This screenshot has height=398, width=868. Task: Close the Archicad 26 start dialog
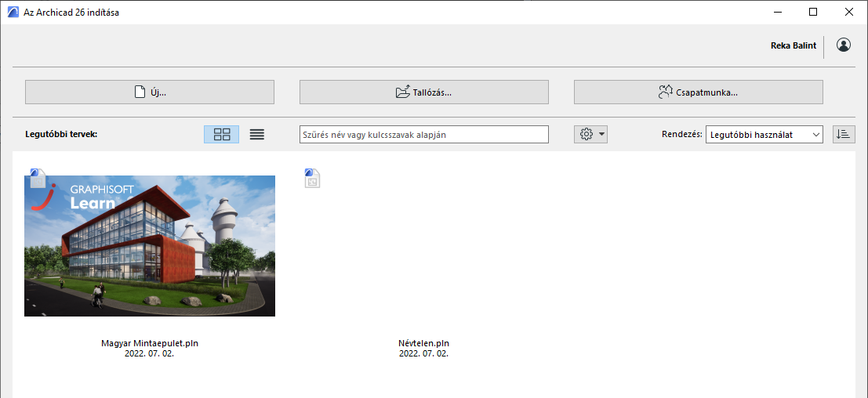(x=849, y=13)
